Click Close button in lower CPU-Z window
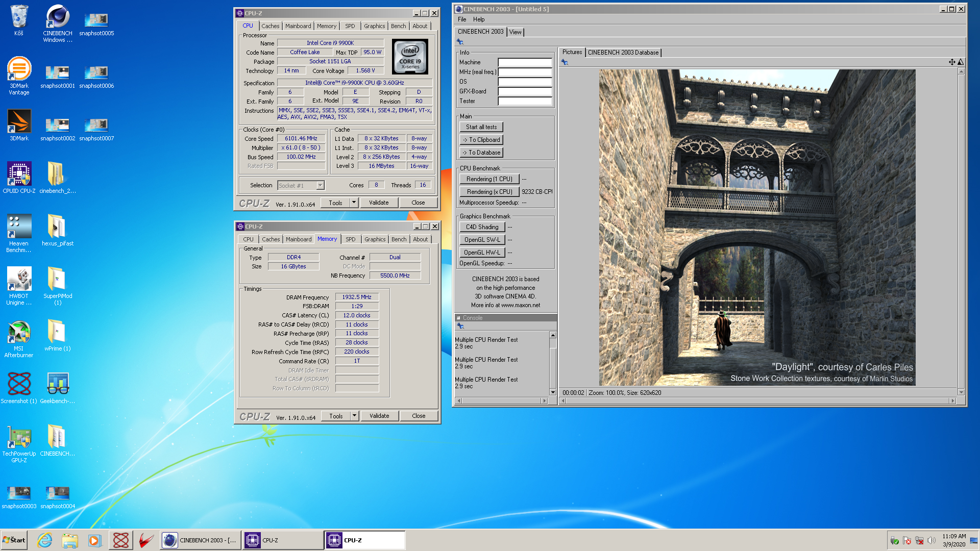Image resolution: width=980 pixels, height=551 pixels. click(419, 416)
